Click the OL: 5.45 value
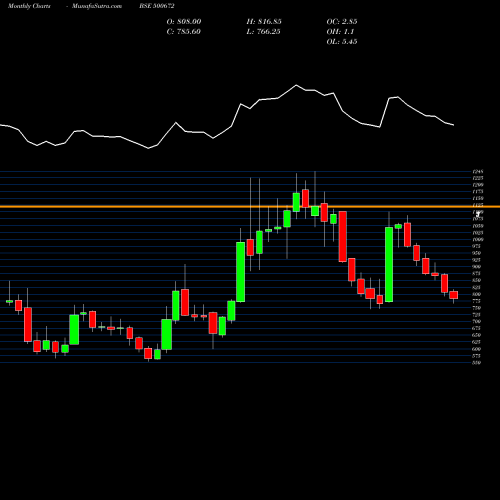 point(342,42)
